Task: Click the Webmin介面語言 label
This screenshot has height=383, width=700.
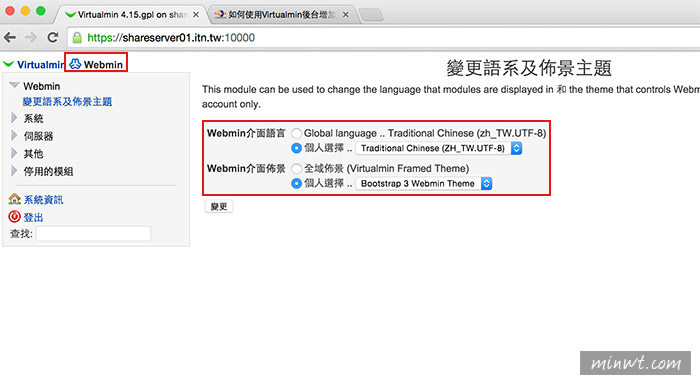Action: [246, 133]
